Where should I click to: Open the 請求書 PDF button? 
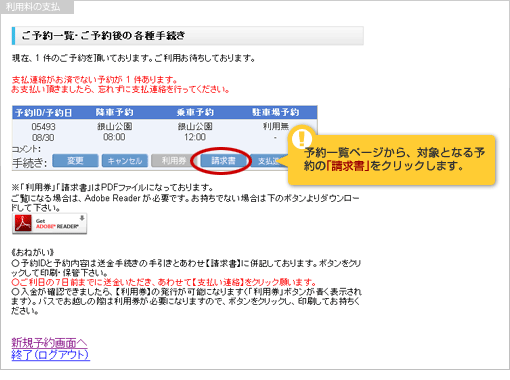(x=223, y=161)
